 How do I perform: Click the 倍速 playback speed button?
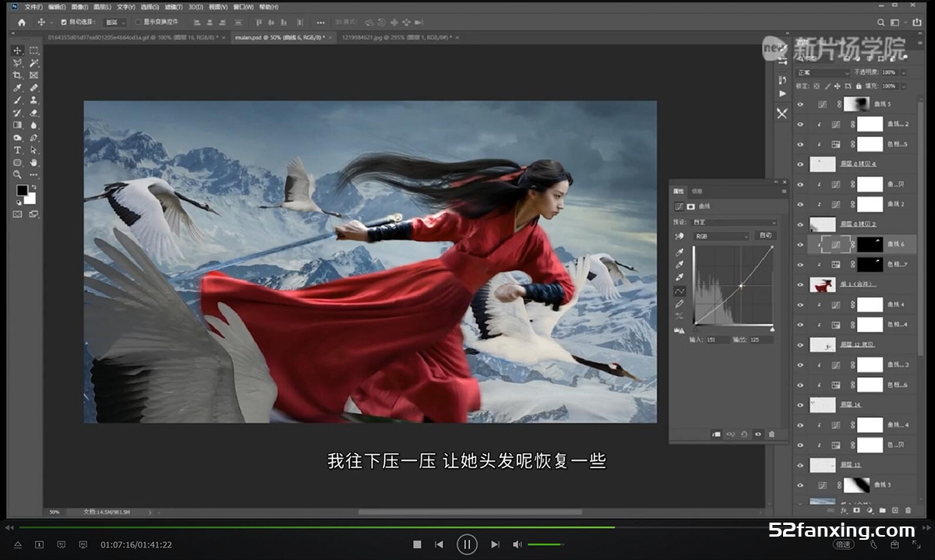842,544
